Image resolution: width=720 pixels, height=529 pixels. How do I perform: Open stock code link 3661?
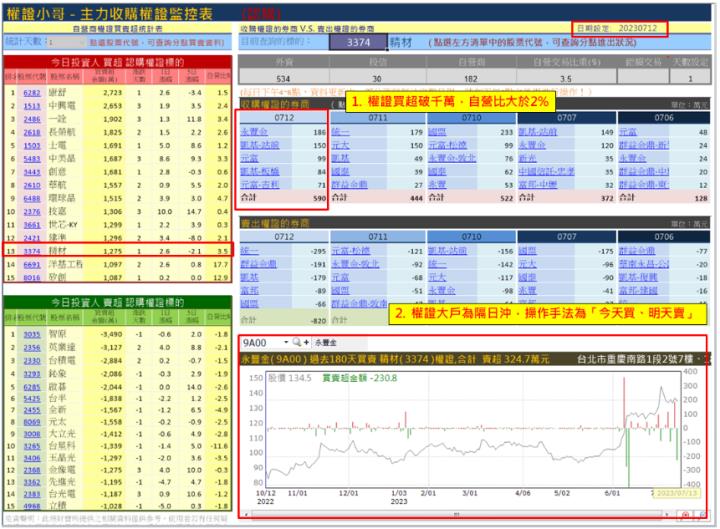(32, 225)
